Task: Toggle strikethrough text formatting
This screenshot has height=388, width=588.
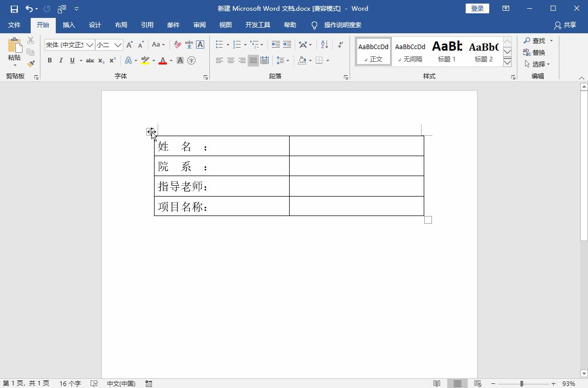Action: 90,60
